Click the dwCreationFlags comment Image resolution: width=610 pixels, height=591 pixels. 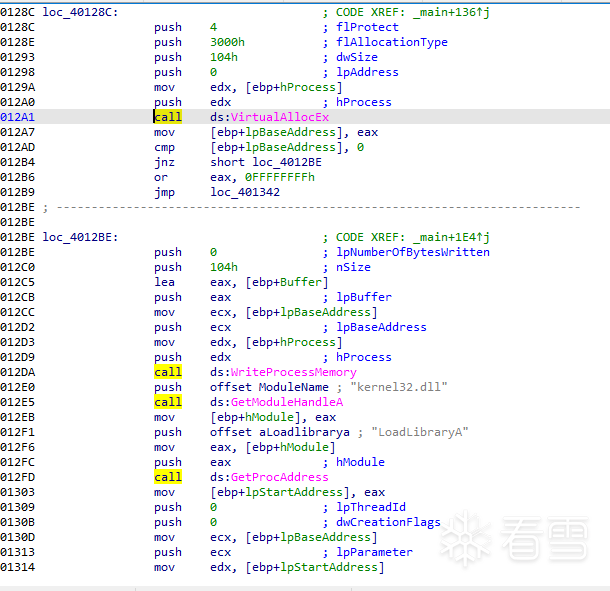(388, 522)
